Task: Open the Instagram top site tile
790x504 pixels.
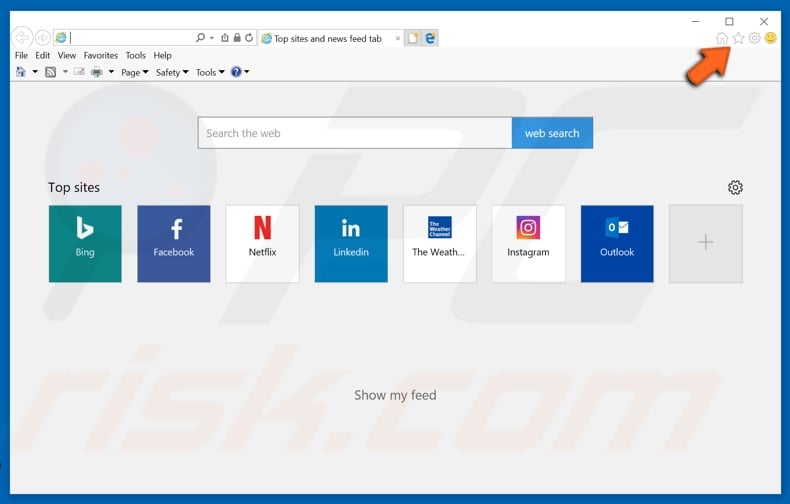Action: pos(529,243)
